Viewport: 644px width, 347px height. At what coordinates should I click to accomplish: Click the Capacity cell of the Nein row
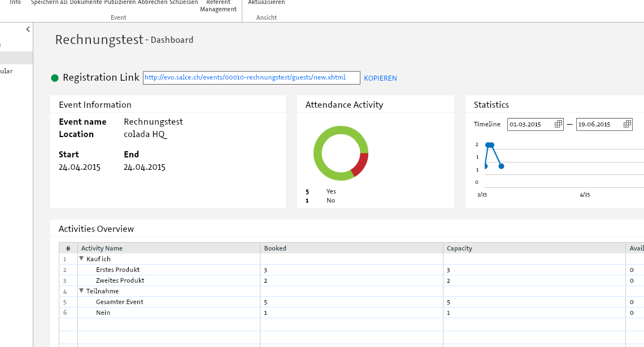534,313
